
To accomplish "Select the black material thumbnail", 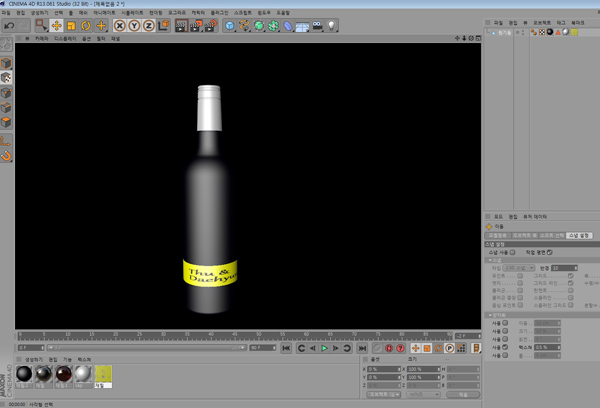I will pyautogui.click(x=24, y=374).
